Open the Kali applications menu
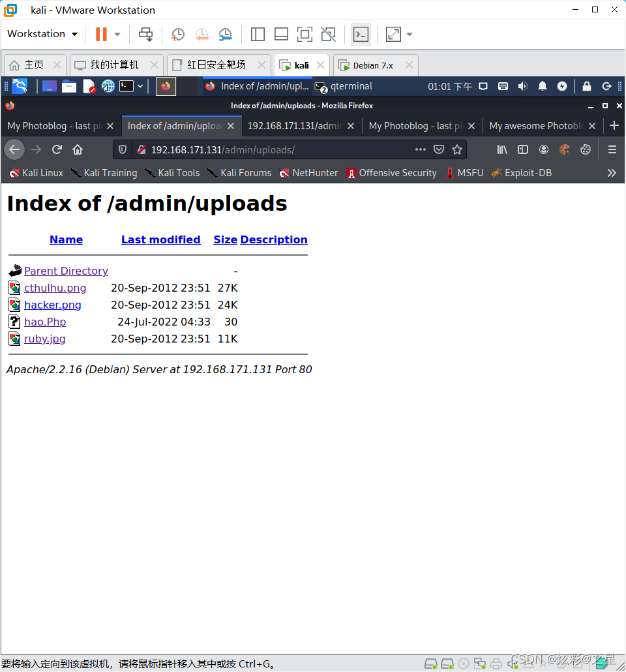Screen dimensions: 626x672 point(20,87)
